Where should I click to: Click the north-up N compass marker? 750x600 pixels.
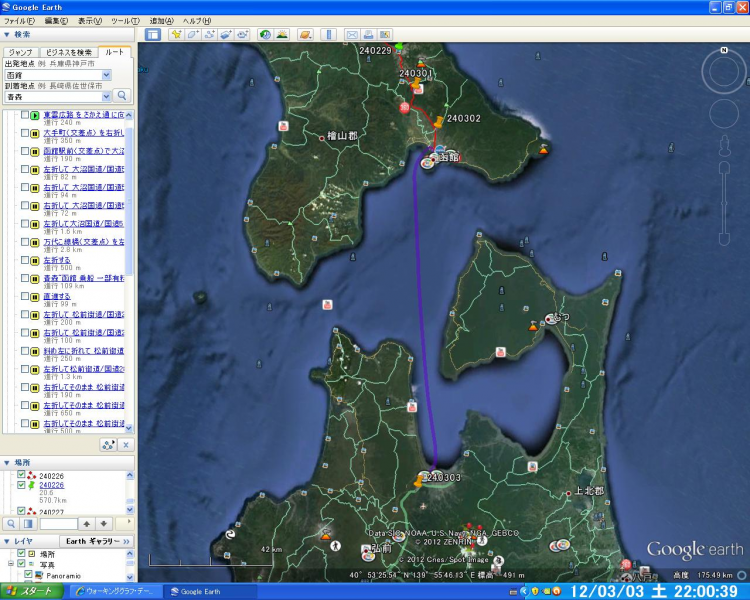(x=724, y=50)
